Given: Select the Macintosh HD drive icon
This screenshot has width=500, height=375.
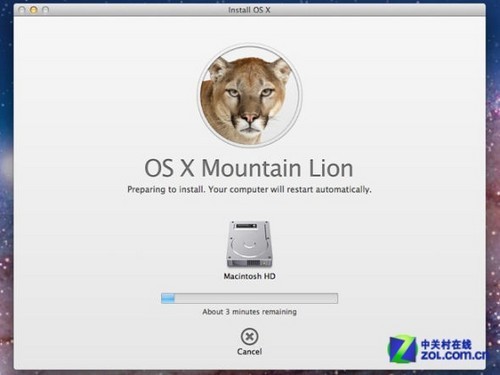Looking at the screenshot, I should 249,244.
